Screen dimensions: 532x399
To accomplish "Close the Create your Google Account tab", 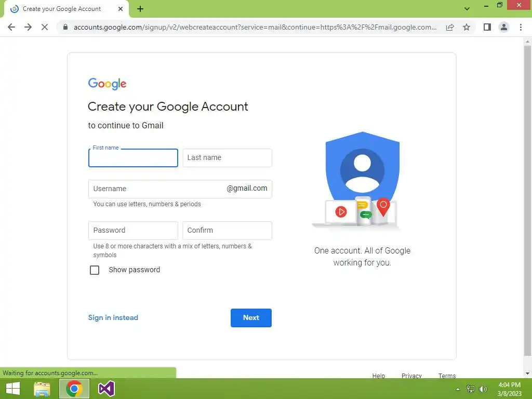I will point(121,9).
